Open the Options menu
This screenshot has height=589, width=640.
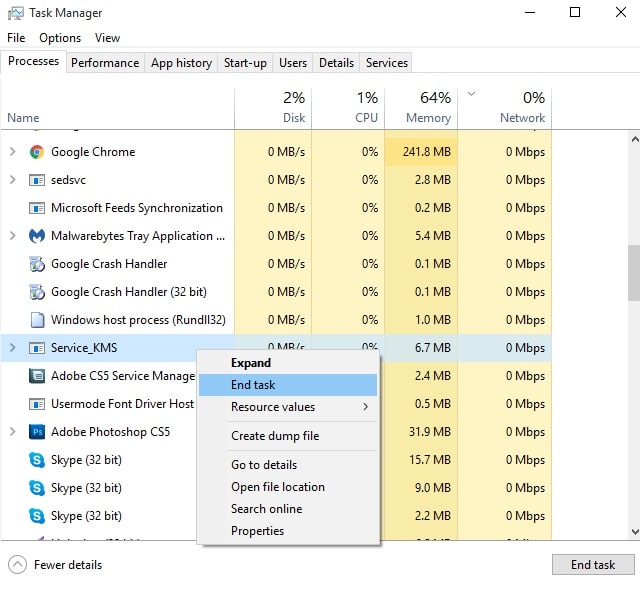(x=60, y=38)
